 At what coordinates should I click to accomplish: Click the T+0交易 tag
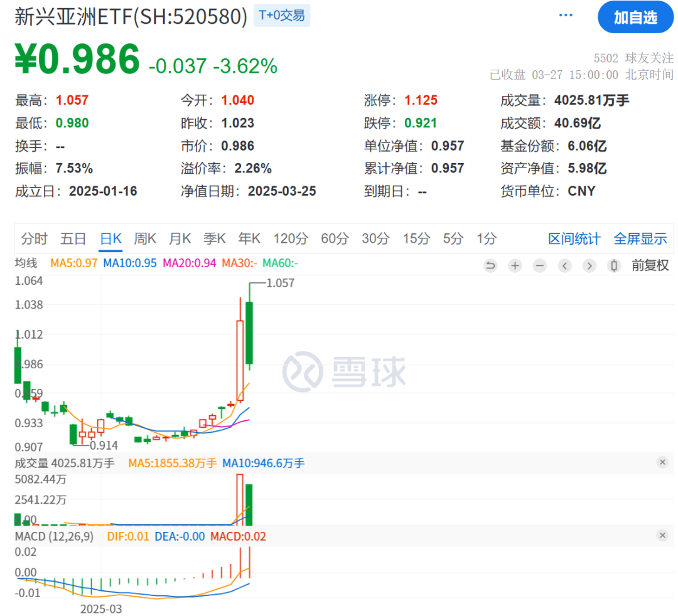pyautogui.click(x=281, y=16)
